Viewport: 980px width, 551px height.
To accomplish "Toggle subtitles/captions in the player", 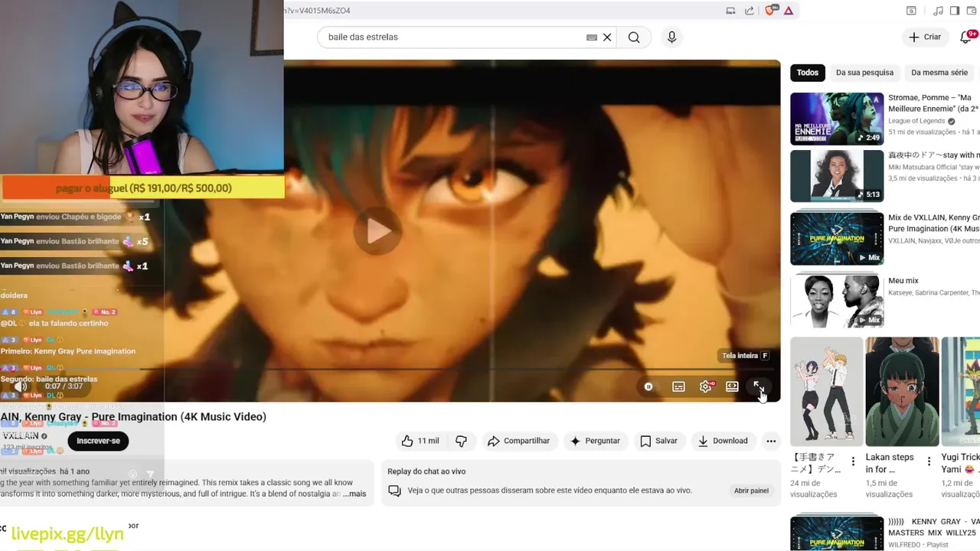I will tap(678, 386).
